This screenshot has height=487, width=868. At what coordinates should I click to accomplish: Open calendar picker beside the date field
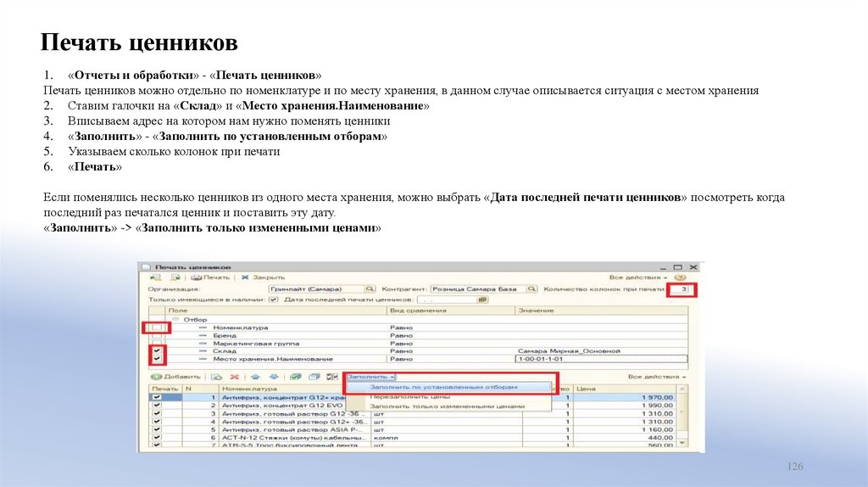click(481, 299)
